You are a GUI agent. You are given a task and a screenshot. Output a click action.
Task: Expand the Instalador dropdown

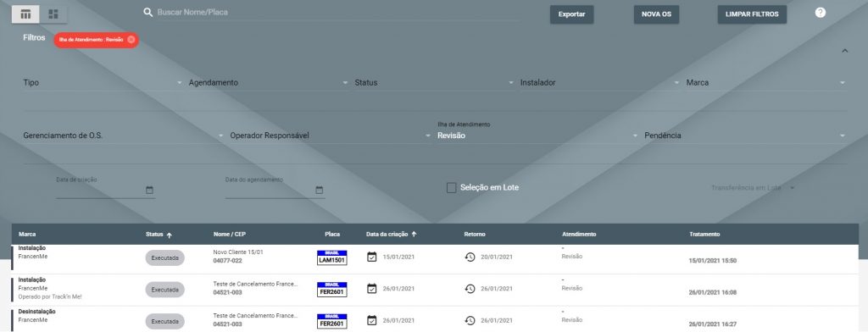coord(600,82)
